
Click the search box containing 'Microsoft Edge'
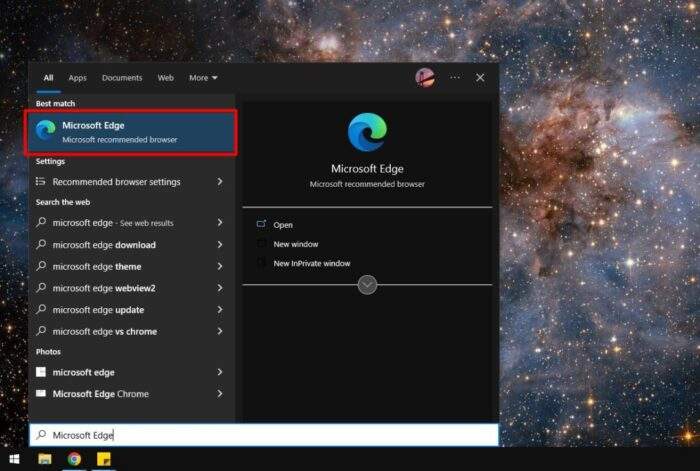(x=264, y=435)
